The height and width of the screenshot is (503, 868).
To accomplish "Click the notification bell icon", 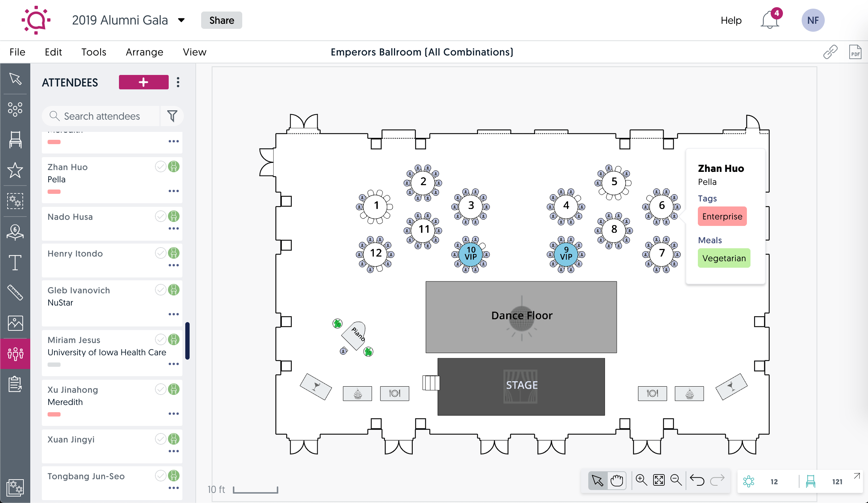I will [x=770, y=20].
